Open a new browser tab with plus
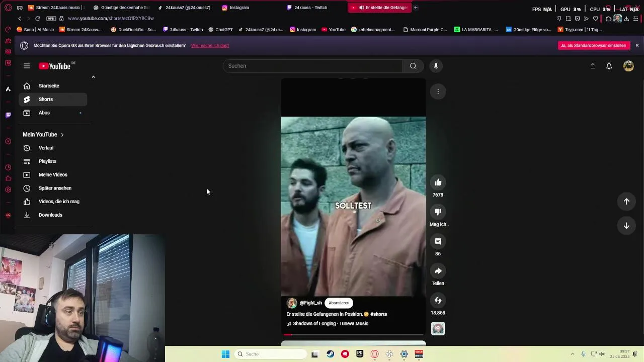The image size is (644, 362). click(x=416, y=8)
